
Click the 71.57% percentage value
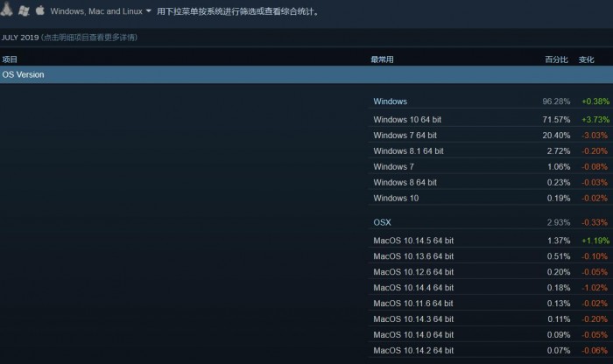click(x=556, y=120)
